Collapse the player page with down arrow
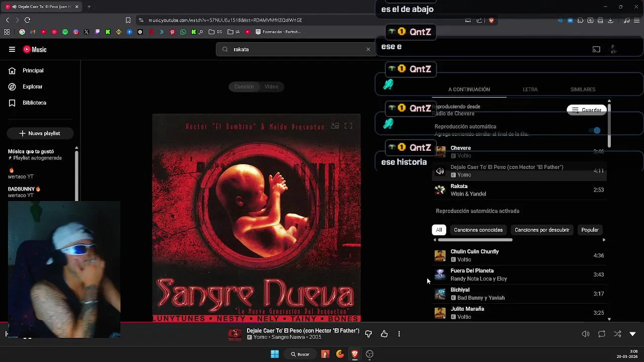Screen dimensions: 644x362 coord(633,334)
